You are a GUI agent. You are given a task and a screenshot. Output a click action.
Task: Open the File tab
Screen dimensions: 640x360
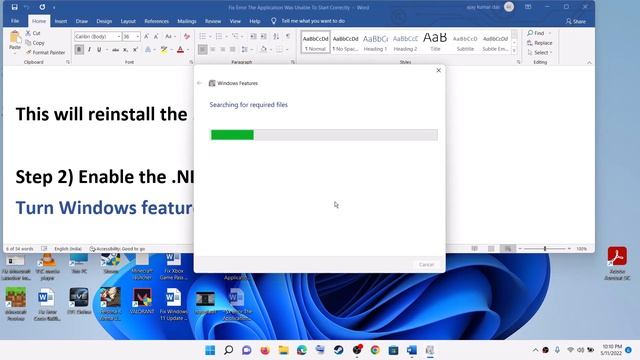click(x=15, y=21)
